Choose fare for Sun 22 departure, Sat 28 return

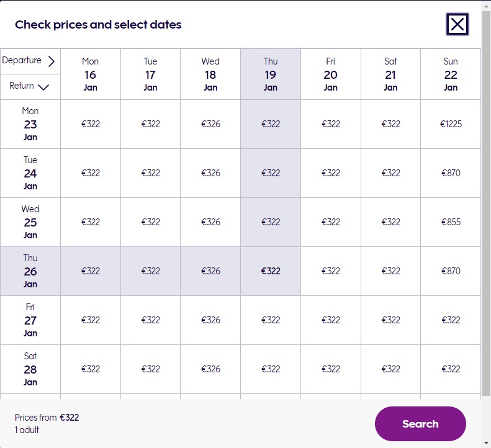[x=451, y=369]
